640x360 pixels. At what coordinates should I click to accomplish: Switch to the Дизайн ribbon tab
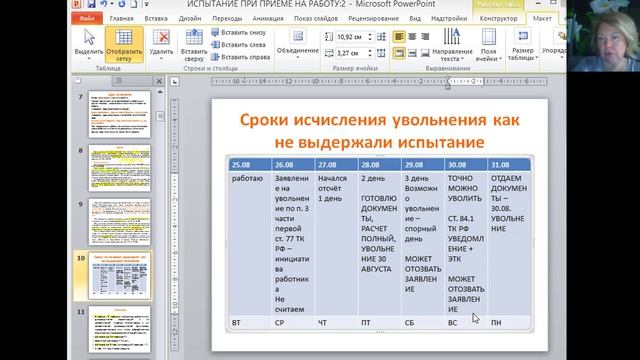pyautogui.click(x=190, y=18)
